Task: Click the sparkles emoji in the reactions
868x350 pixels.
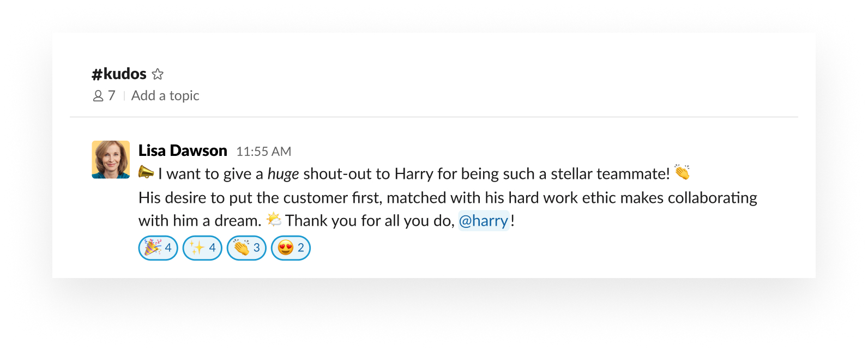Action: point(196,248)
